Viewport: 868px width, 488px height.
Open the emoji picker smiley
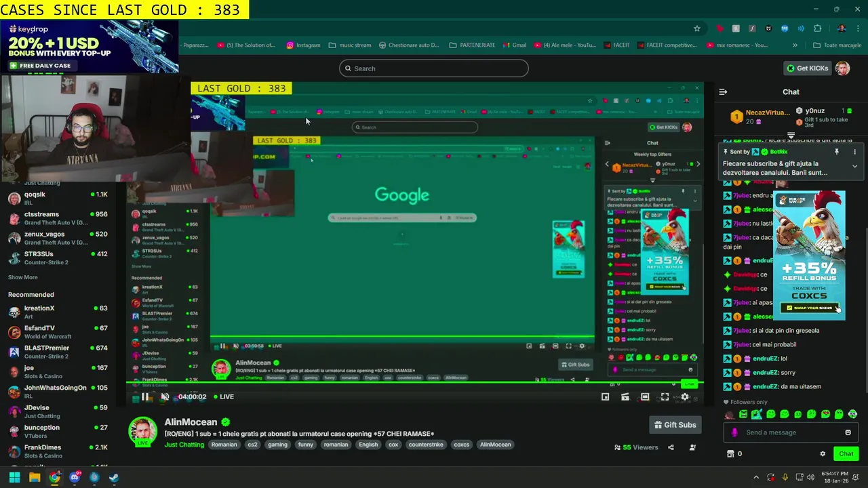(x=848, y=432)
